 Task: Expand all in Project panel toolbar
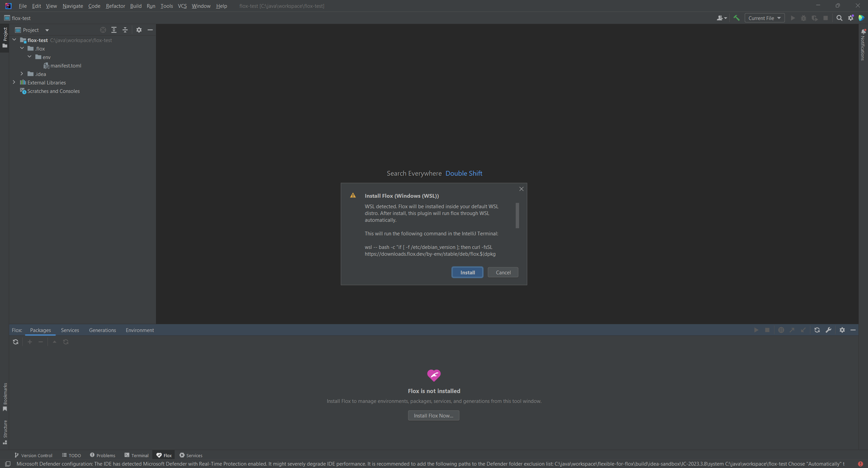(114, 30)
